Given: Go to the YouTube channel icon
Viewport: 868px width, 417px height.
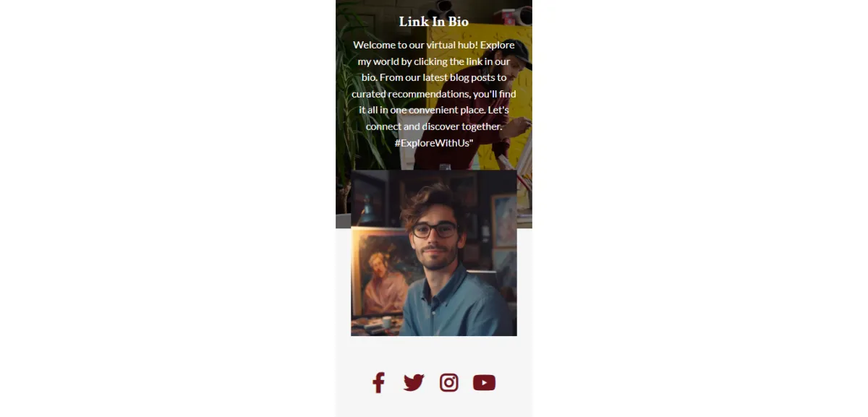Looking at the screenshot, I should [484, 382].
